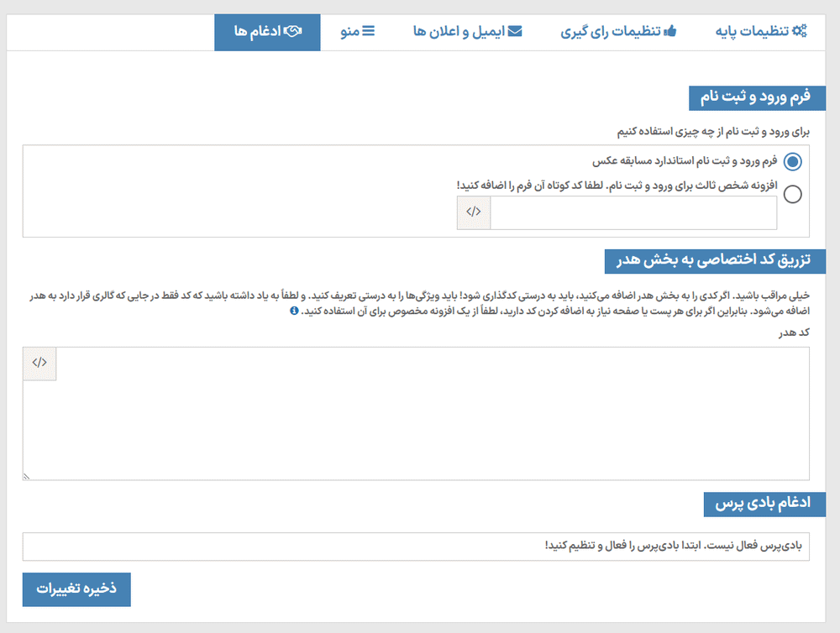Screen dimensions: 840x633
Task: Select the ادغام ها tab
Action: (x=267, y=32)
